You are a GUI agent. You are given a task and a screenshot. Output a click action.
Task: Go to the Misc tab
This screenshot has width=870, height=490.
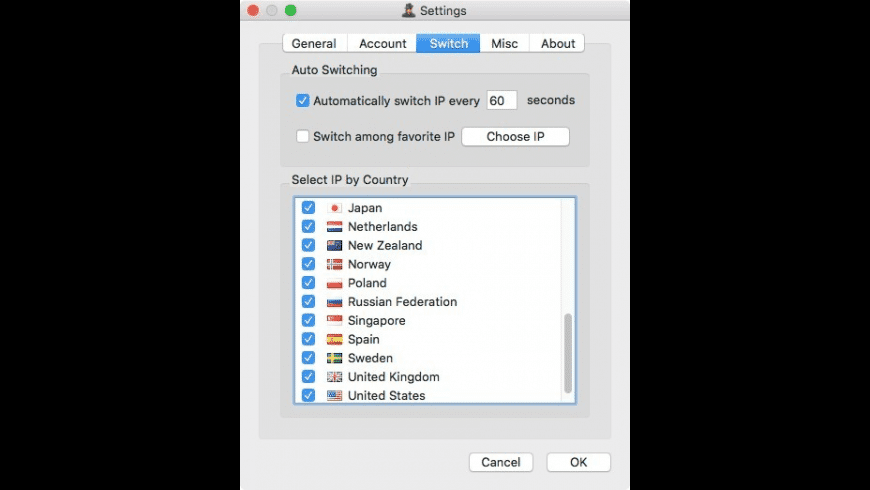point(504,43)
